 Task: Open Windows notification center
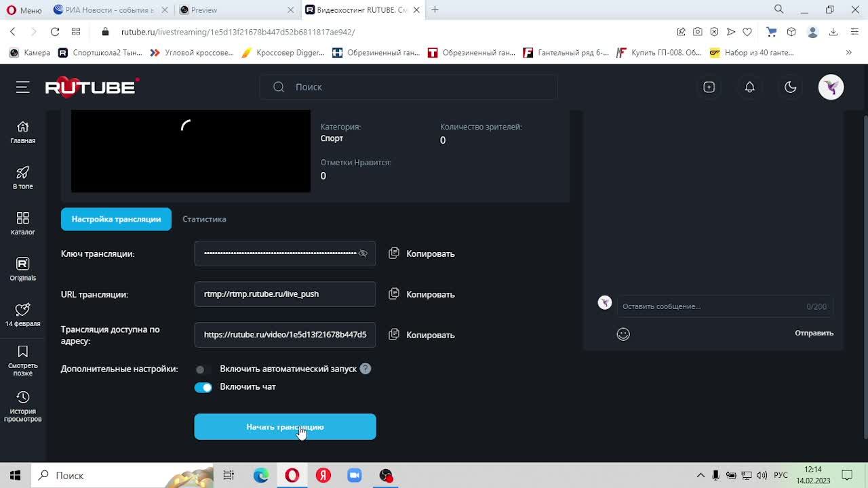tap(847, 475)
